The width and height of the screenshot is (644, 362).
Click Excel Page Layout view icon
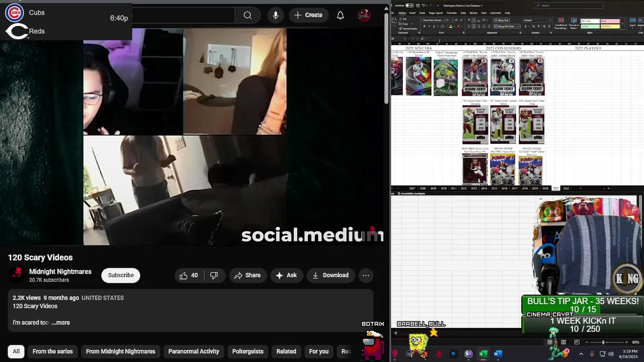[x=563, y=342]
